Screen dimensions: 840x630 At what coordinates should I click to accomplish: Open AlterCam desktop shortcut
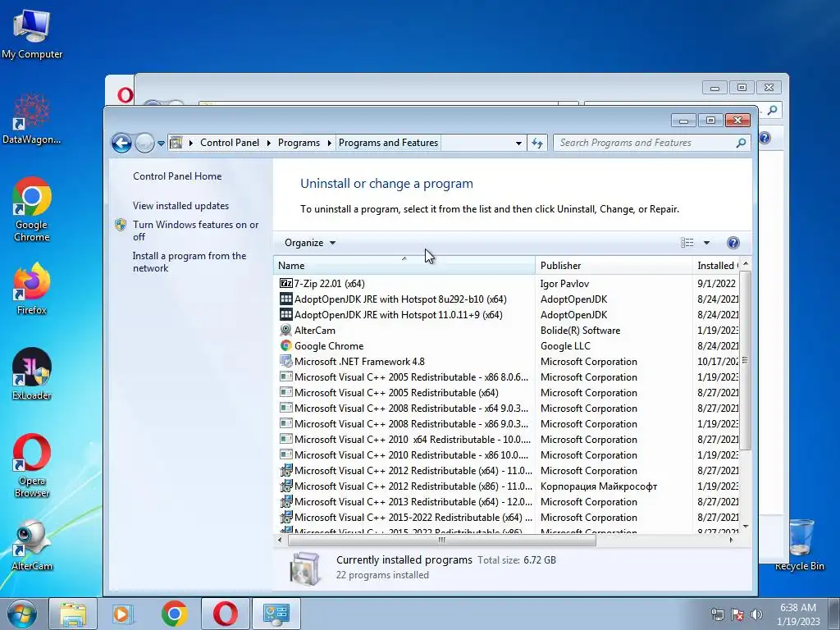point(32,546)
